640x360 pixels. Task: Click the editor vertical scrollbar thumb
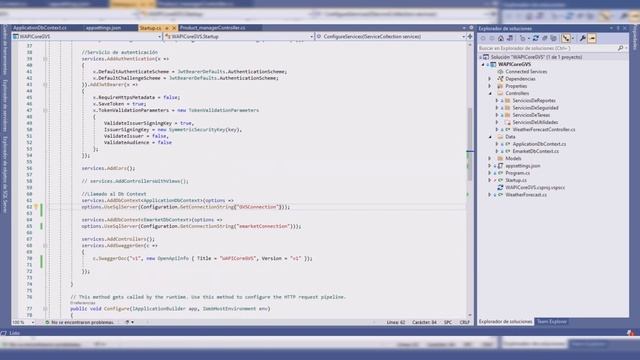(x=470, y=144)
